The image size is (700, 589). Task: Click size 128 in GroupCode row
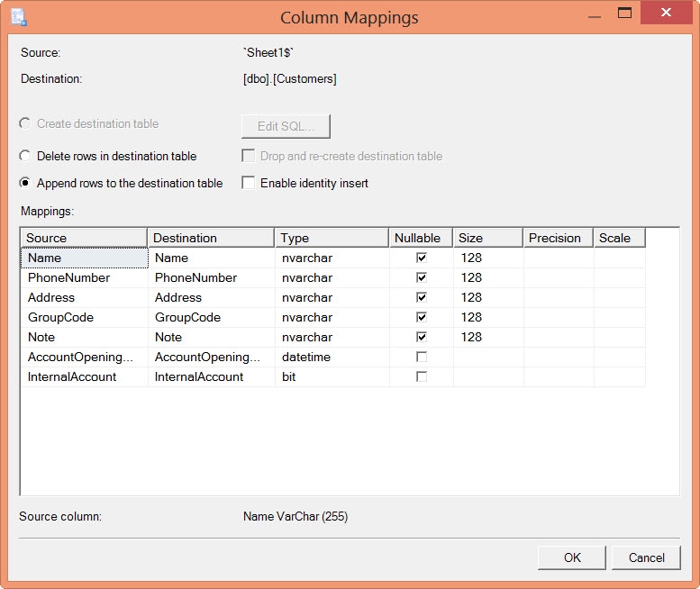click(x=488, y=317)
